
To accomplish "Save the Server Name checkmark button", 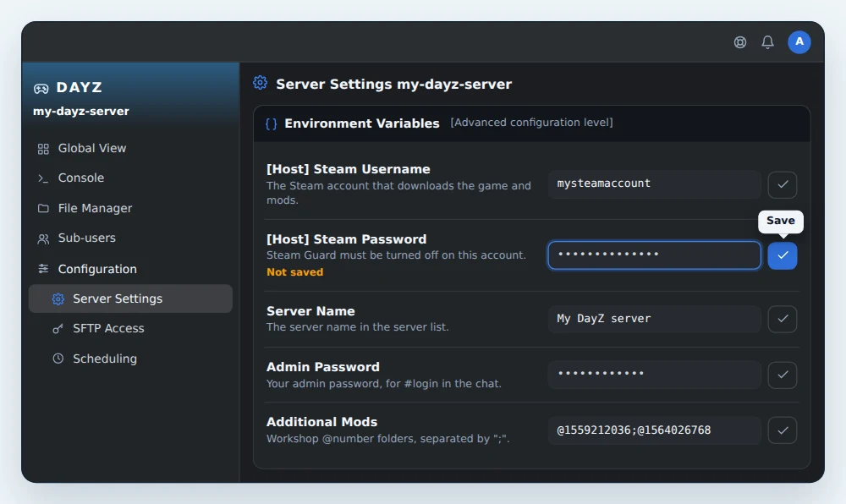I will 783,319.
